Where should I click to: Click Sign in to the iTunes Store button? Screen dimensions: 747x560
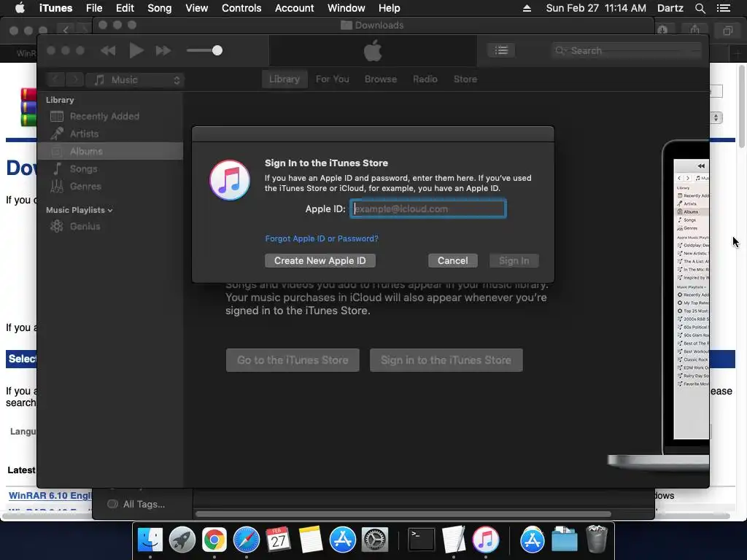point(446,360)
